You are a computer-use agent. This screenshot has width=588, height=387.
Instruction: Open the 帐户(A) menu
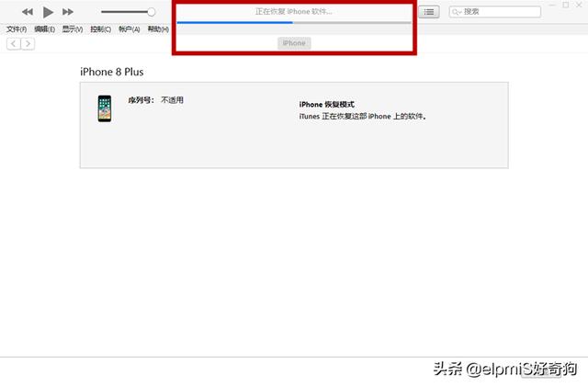(129, 29)
